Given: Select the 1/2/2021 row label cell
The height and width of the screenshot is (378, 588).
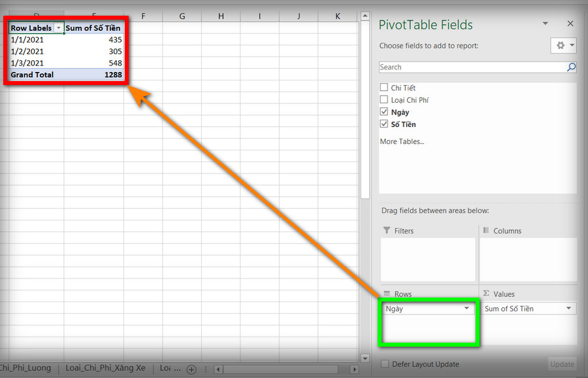Looking at the screenshot, I should point(37,52).
